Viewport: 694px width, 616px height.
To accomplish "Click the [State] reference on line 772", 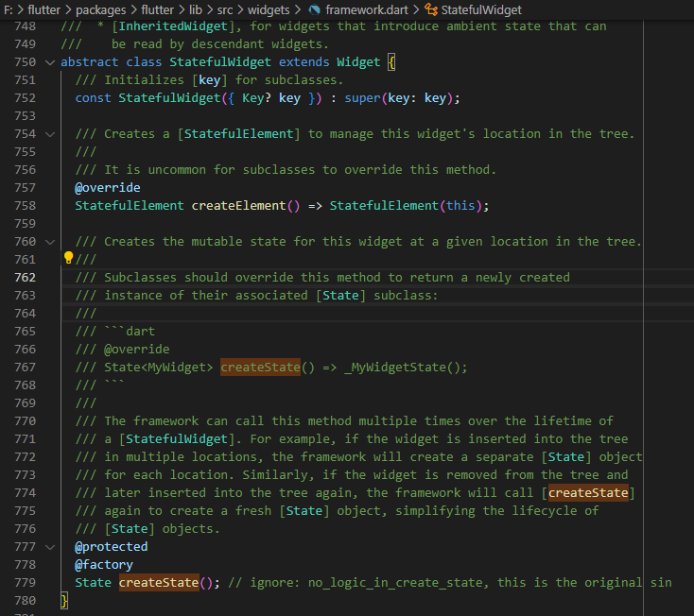I will pyautogui.click(x=566, y=457).
